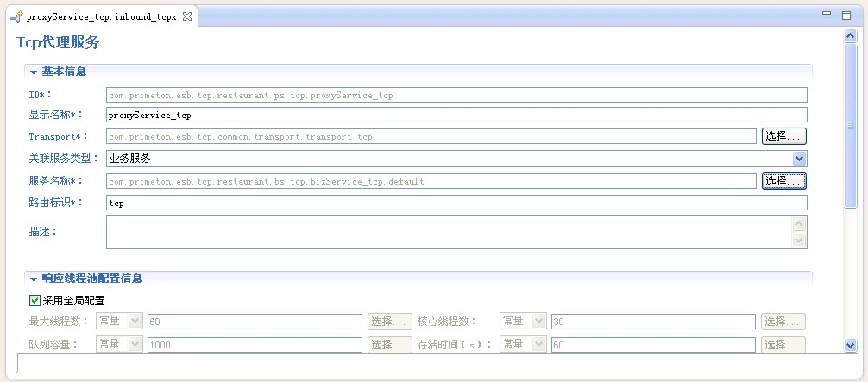Click the up arrow in 描述 text area
This screenshot has width=868, height=382.
tap(799, 223)
